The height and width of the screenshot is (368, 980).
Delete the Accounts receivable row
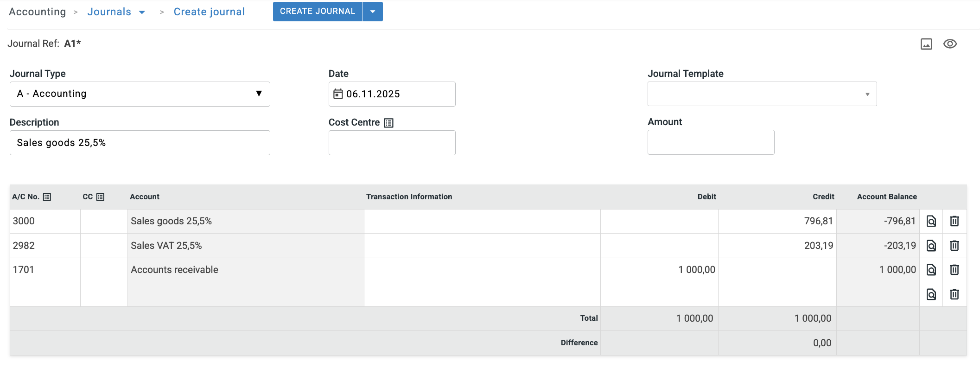pos(954,270)
